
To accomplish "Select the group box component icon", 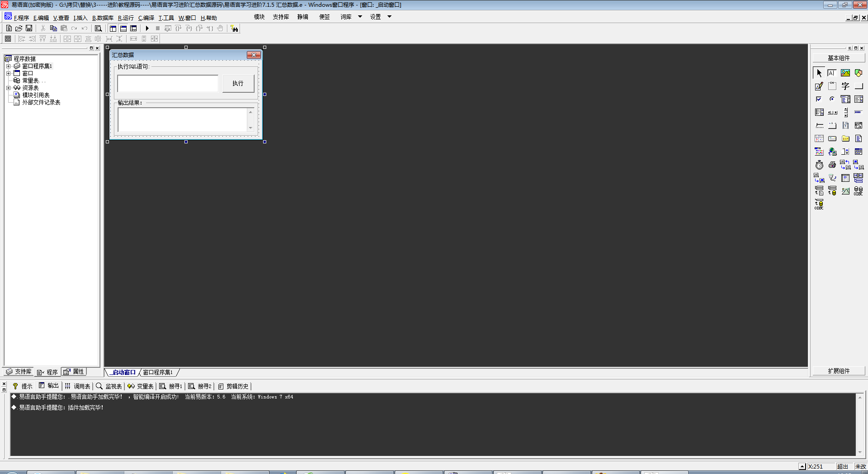I will click(x=832, y=86).
